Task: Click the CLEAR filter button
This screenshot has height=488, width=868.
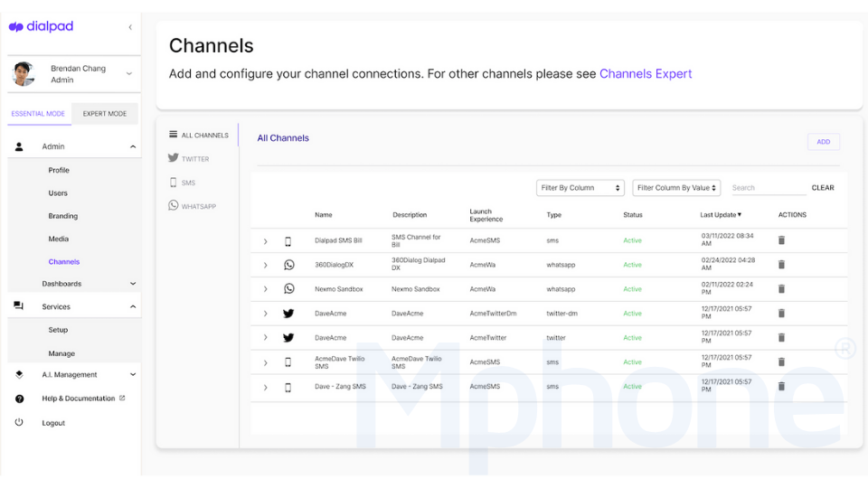Action: [x=823, y=188]
